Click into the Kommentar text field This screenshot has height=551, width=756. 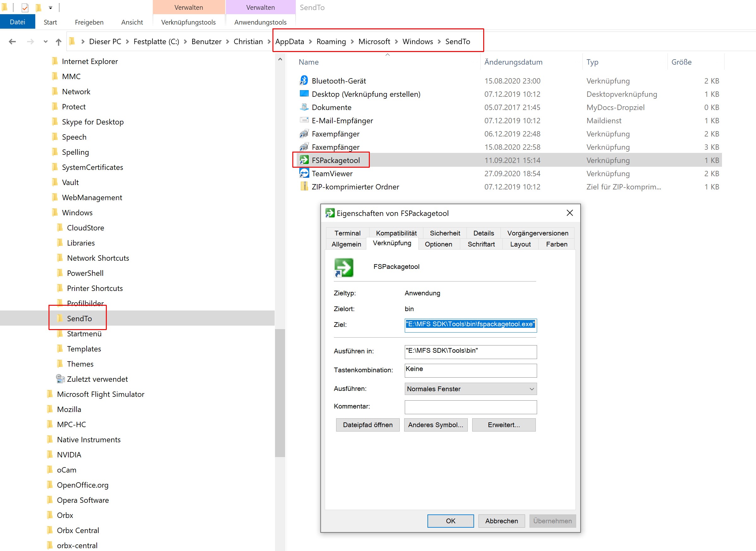click(470, 407)
